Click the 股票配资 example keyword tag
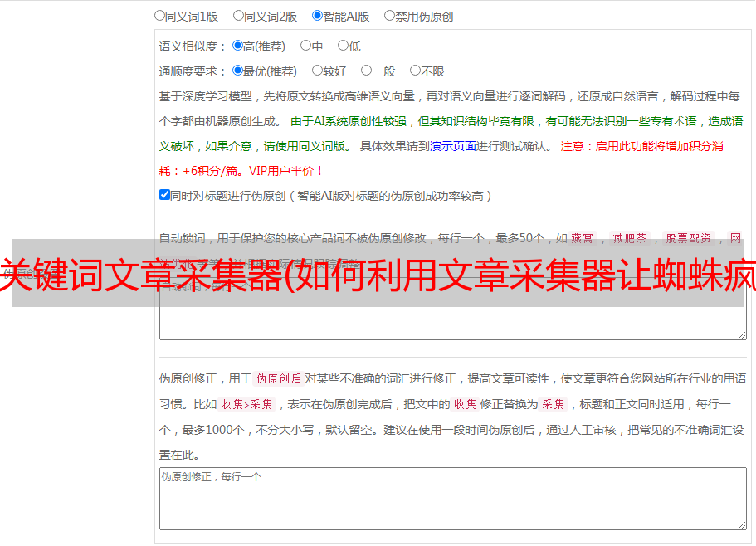756x546 pixels. point(689,238)
